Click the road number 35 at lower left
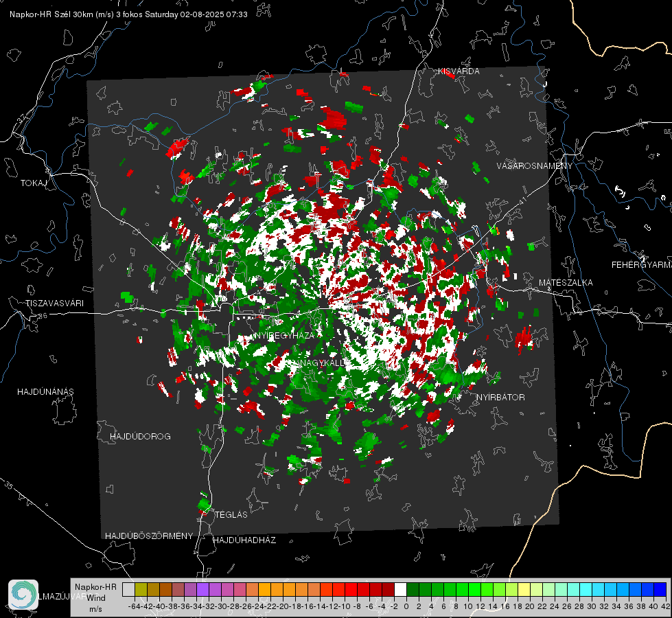The width and height of the screenshot is (672, 618). (9, 485)
